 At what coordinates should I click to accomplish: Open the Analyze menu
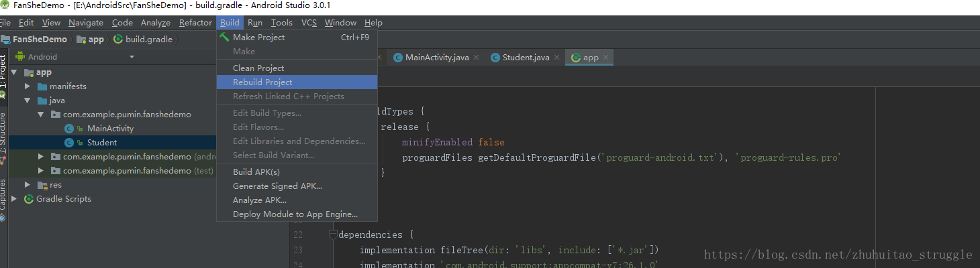(156, 22)
